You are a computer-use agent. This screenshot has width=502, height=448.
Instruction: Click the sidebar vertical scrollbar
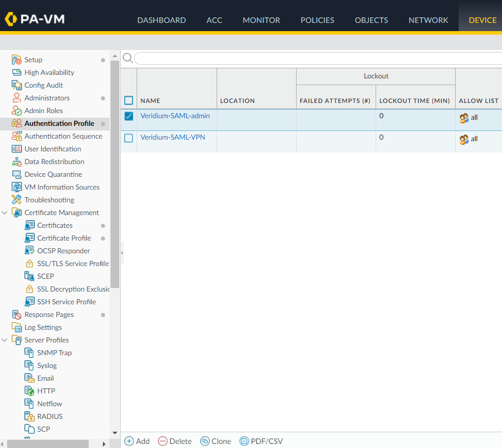[x=115, y=173]
